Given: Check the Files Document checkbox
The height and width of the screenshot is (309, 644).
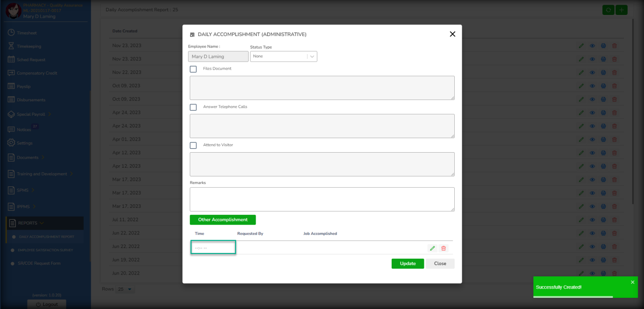Looking at the screenshot, I should point(193,69).
